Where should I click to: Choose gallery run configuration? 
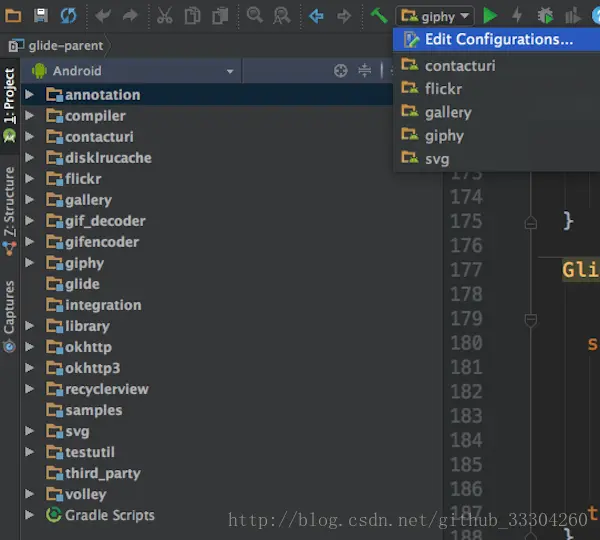tap(496, 113)
